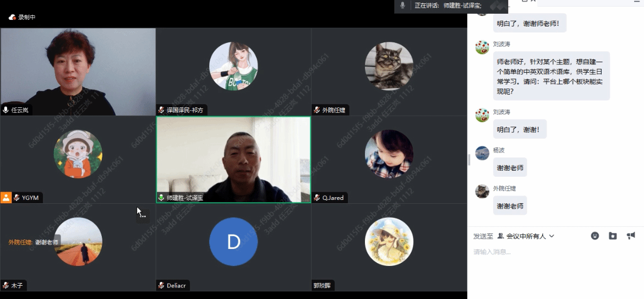Click the 发送至 label in chat
This screenshot has width=644, height=299.
pyautogui.click(x=483, y=236)
